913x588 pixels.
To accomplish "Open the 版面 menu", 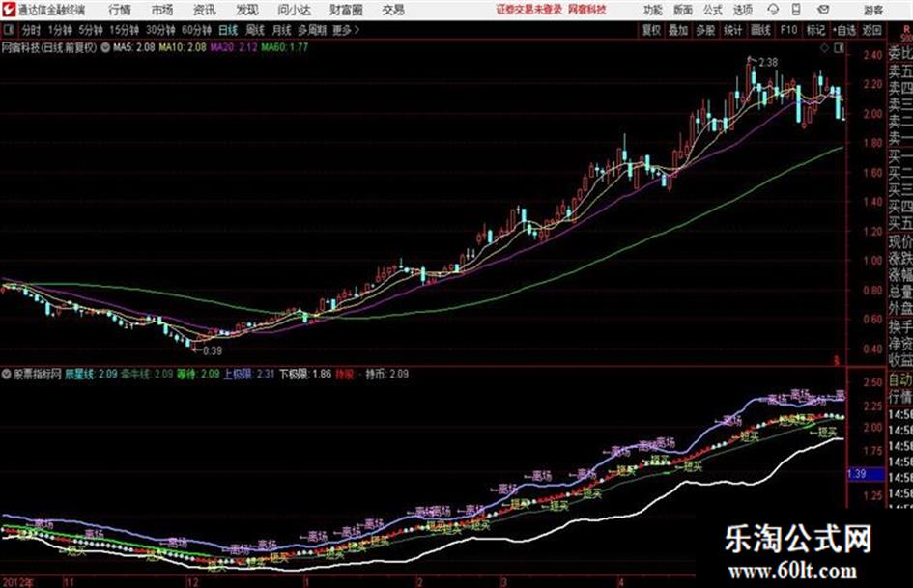I will (x=682, y=10).
